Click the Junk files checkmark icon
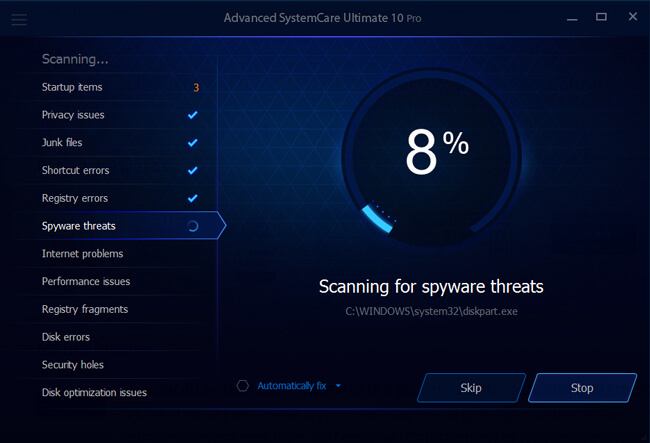 (x=192, y=143)
